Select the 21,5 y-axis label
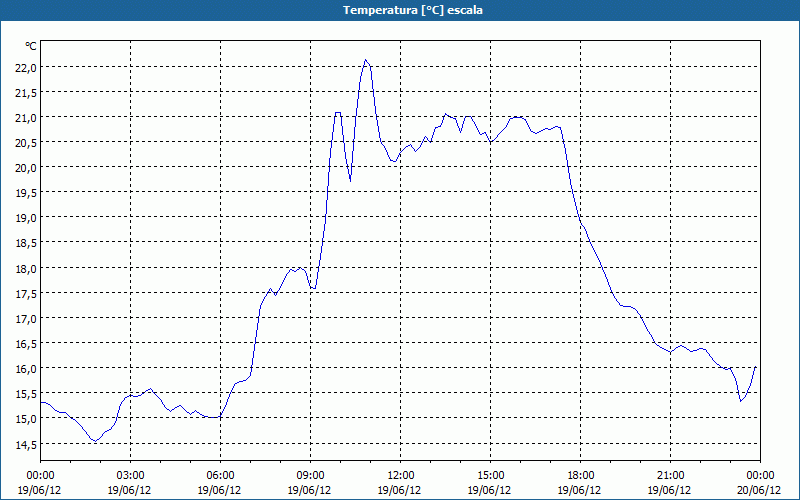This screenshot has height=500, width=800. click(25, 93)
